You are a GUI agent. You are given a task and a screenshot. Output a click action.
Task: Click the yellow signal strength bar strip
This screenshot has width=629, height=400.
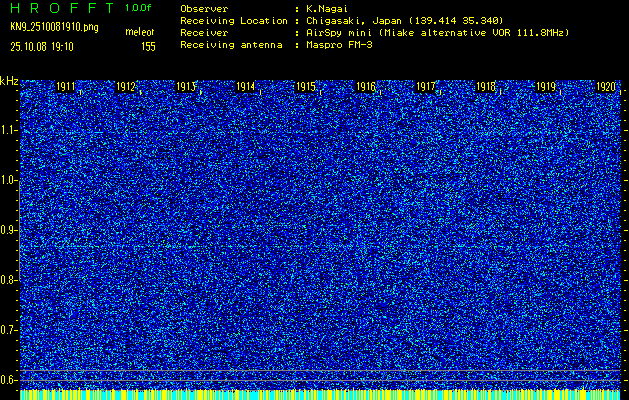[x=320, y=394]
